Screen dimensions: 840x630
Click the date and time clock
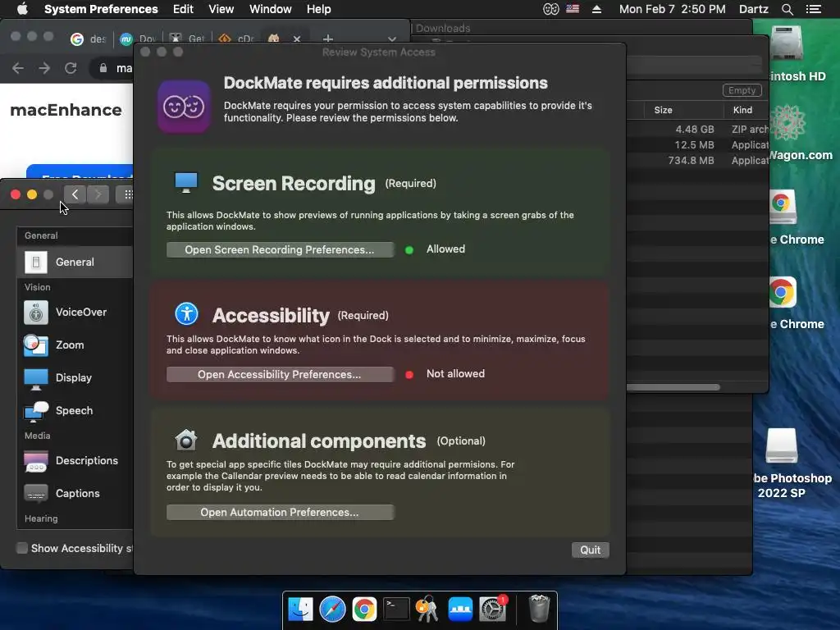(673, 9)
